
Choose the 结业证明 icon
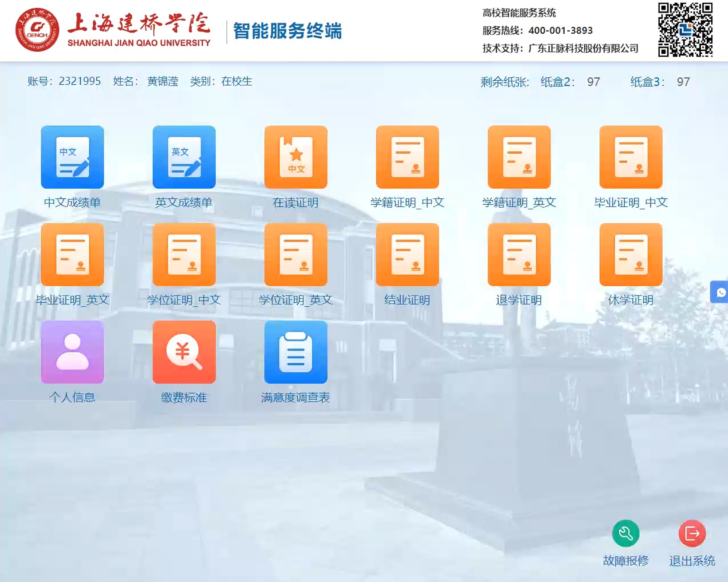pyautogui.click(x=407, y=255)
